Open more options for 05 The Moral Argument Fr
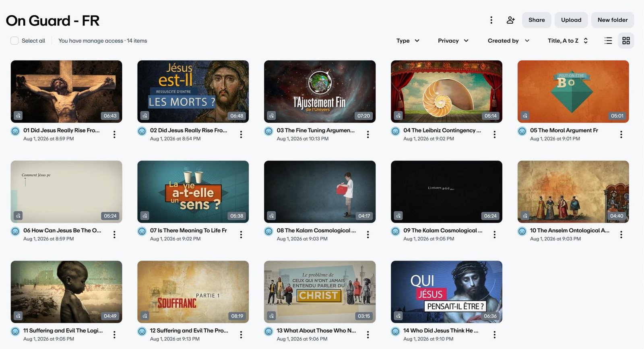The image size is (644, 349). point(621,134)
